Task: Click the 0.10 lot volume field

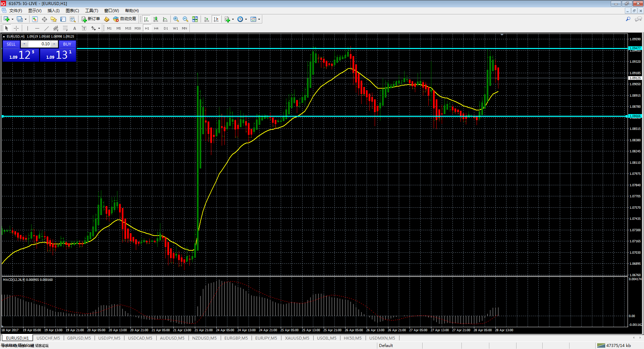Action: [x=39, y=44]
